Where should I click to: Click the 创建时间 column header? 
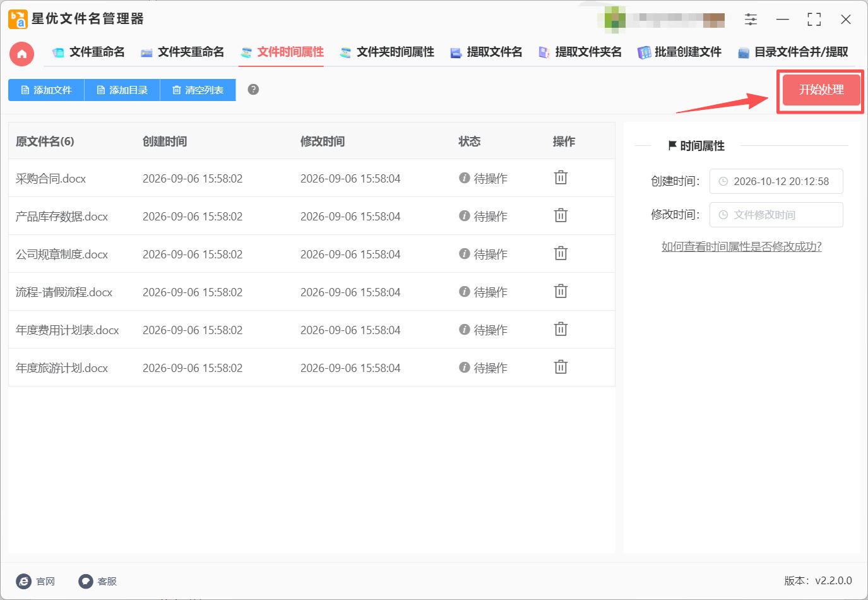(165, 141)
